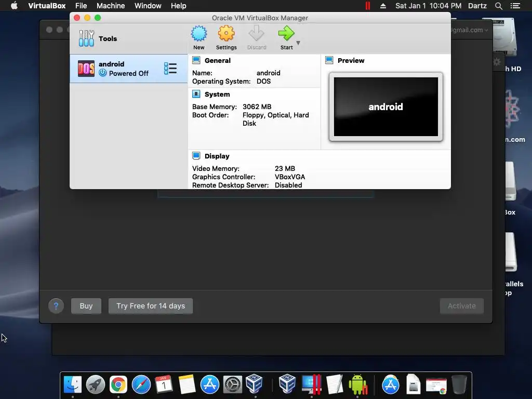Click the Floppy, Optical, Hard Disk boot order

pos(276,119)
